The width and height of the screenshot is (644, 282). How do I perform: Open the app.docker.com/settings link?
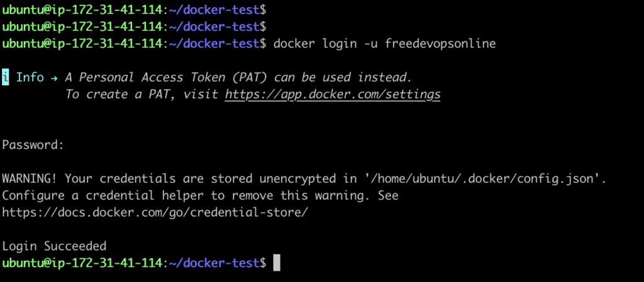[x=333, y=95]
